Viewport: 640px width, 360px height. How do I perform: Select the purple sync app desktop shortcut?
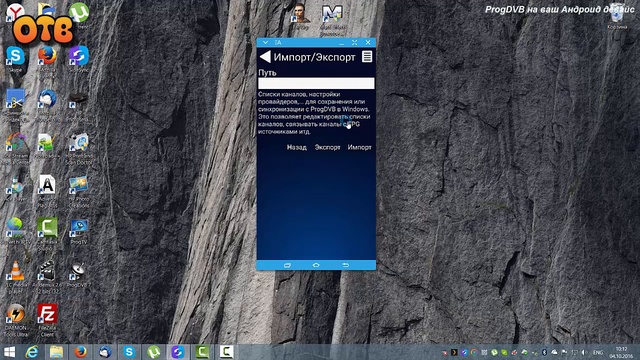[79, 59]
